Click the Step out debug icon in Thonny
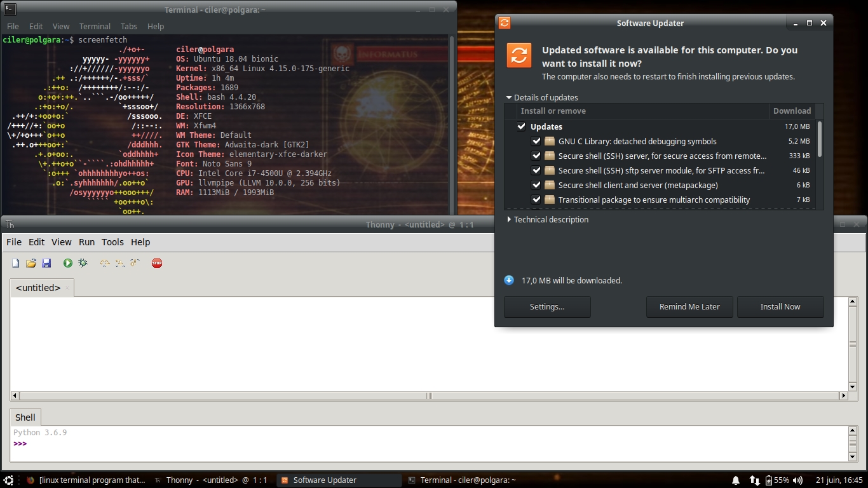 (x=135, y=263)
